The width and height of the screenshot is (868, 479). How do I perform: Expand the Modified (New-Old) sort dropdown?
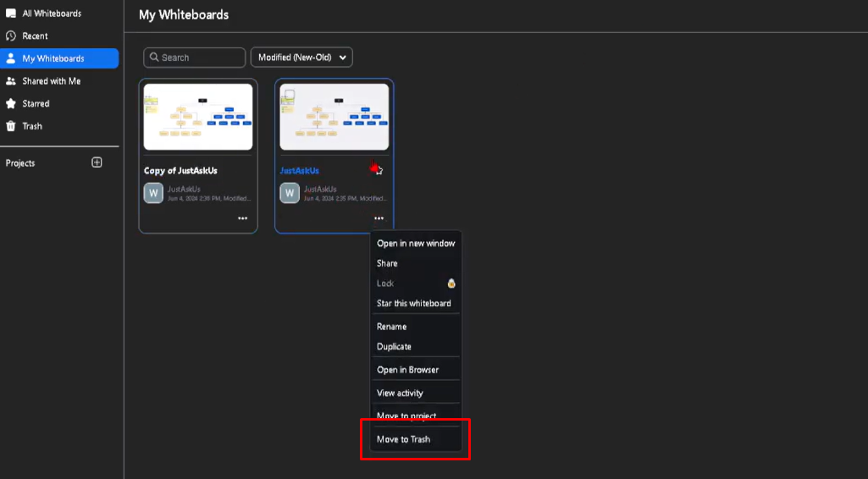point(301,58)
